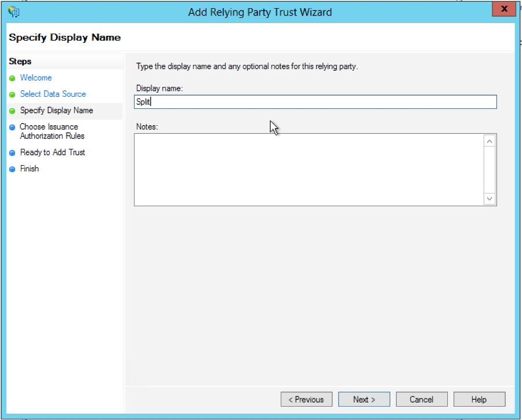
Task: Click the blue bullet beside Finish
Action: (x=13, y=169)
